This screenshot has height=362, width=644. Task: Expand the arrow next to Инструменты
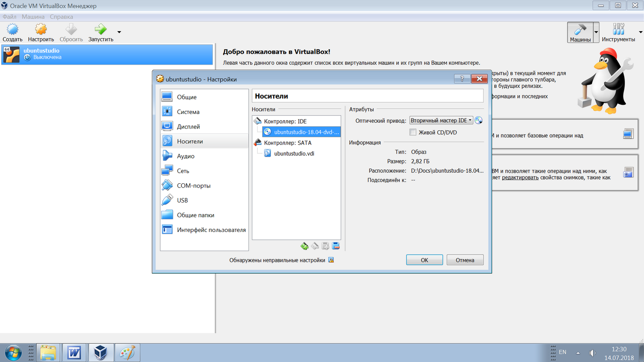click(x=641, y=32)
